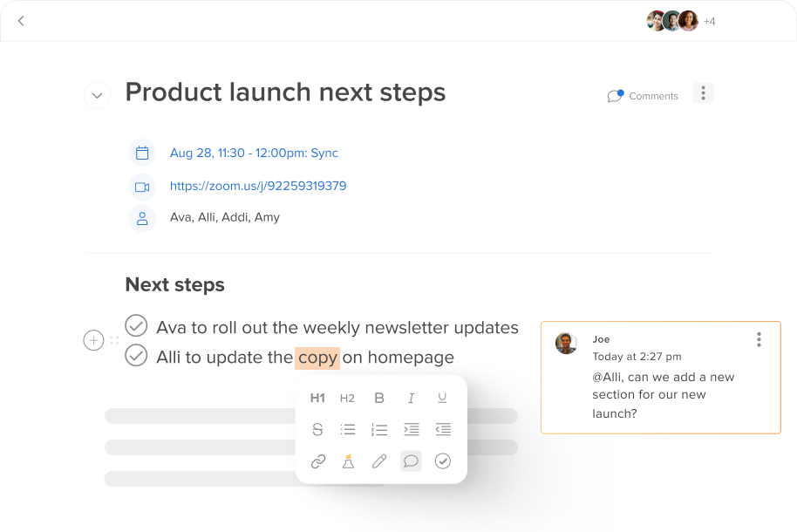Increase indent of the current line
The image size is (797, 532).
(411, 429)
